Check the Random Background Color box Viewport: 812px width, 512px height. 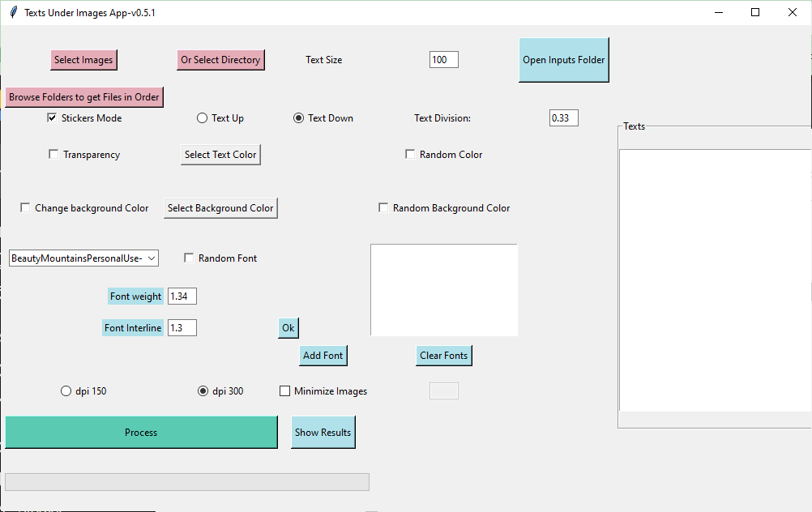click(383, 207)
